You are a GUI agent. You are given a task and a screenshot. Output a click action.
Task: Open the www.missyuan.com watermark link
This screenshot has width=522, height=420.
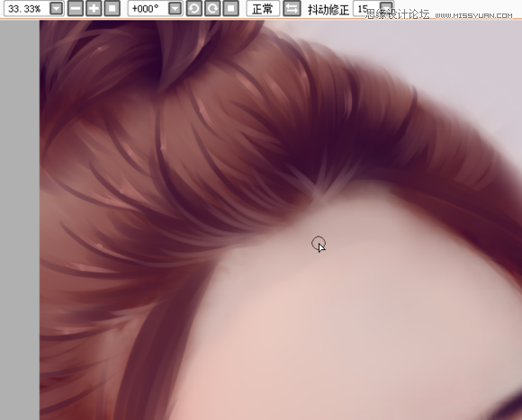click(x=473, y=15)
